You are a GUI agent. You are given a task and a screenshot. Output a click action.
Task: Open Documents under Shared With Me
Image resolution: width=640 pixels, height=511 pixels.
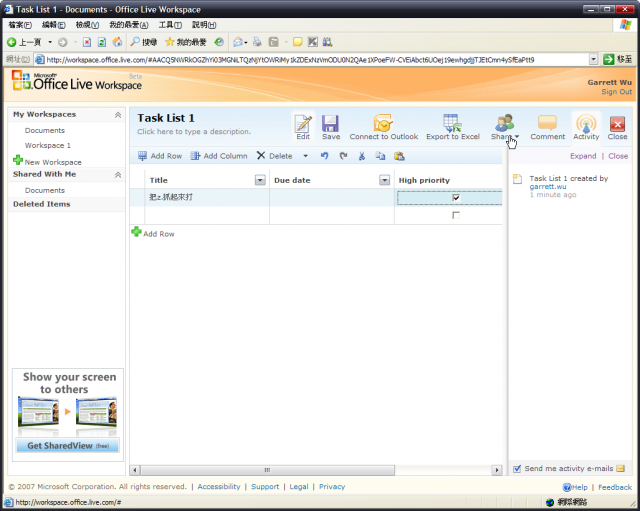pyautogui.click(x=44, y=190)
